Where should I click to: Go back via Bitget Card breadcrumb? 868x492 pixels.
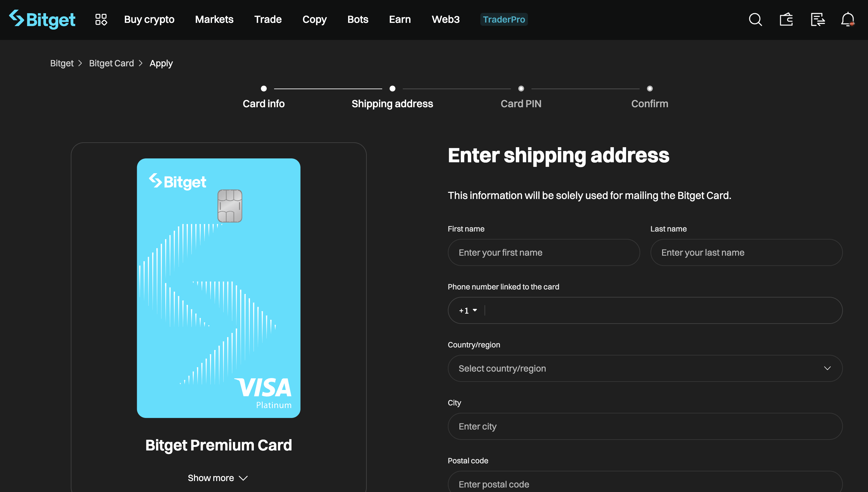(x=111, y=63)
